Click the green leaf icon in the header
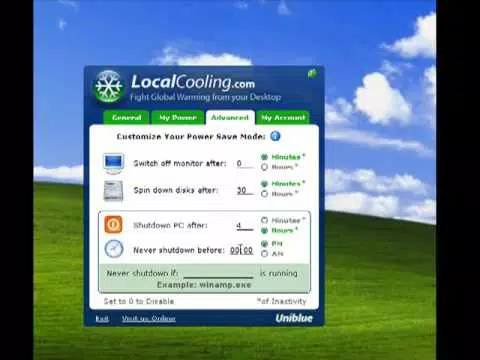The image size is (480, 360). point(312,73)
